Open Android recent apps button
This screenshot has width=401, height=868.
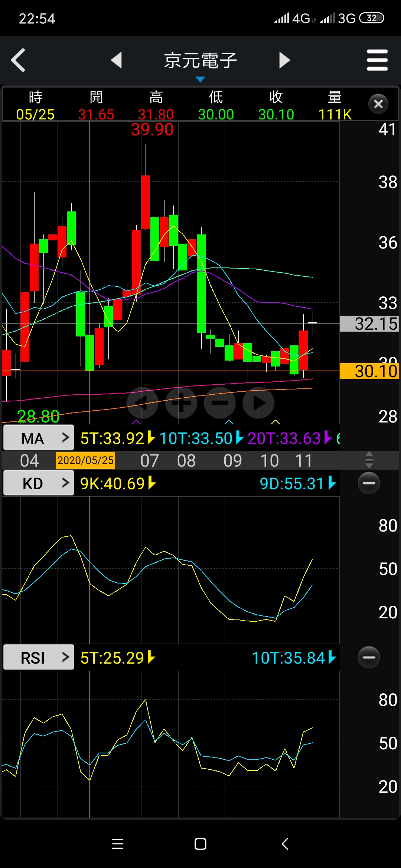pyautogui.click(x=118, y=844)
